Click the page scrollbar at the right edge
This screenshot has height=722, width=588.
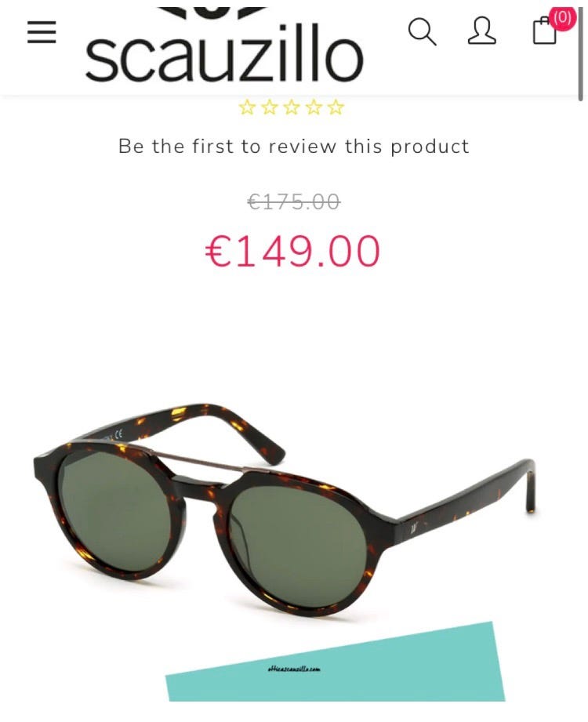(x=581, y=53)
